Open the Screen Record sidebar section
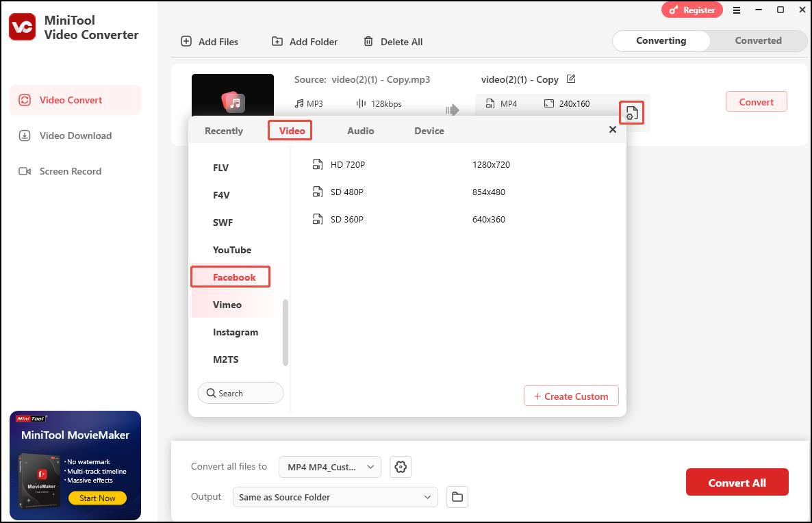The image size is (812, 523). pos(75,171)
